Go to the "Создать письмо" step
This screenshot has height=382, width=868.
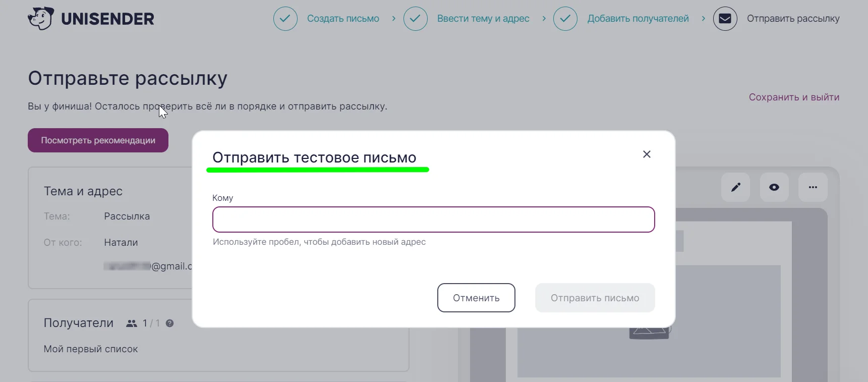pyautogui.click(x=343, y=19)
